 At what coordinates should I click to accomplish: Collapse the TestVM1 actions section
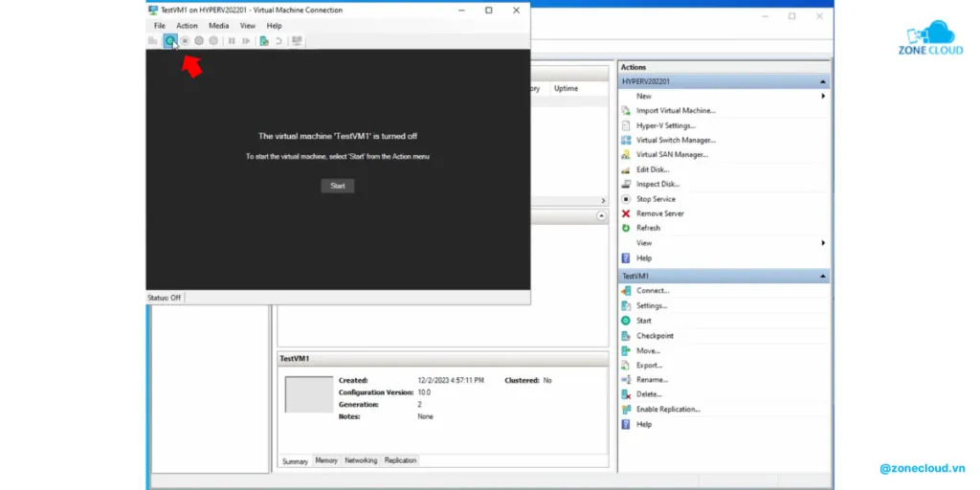[x=823, y=276]
